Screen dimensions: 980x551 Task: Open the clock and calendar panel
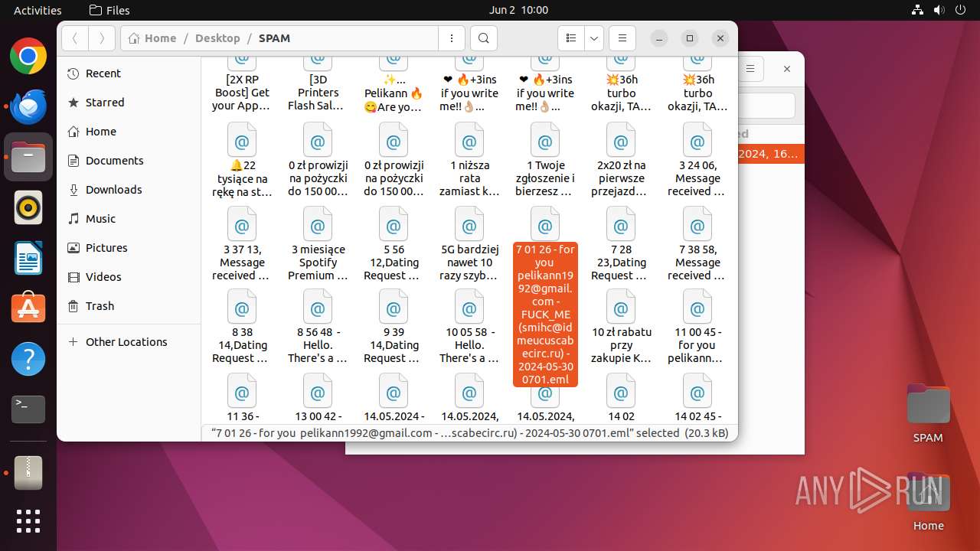pyautogui.click(x=518, y=10)
